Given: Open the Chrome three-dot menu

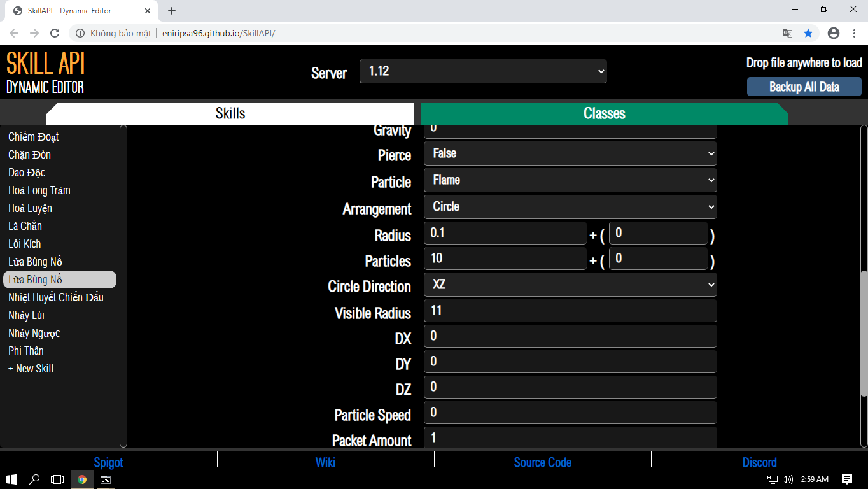Looking at the screenshot, I should pyautogui.click(x=854, y=33).
